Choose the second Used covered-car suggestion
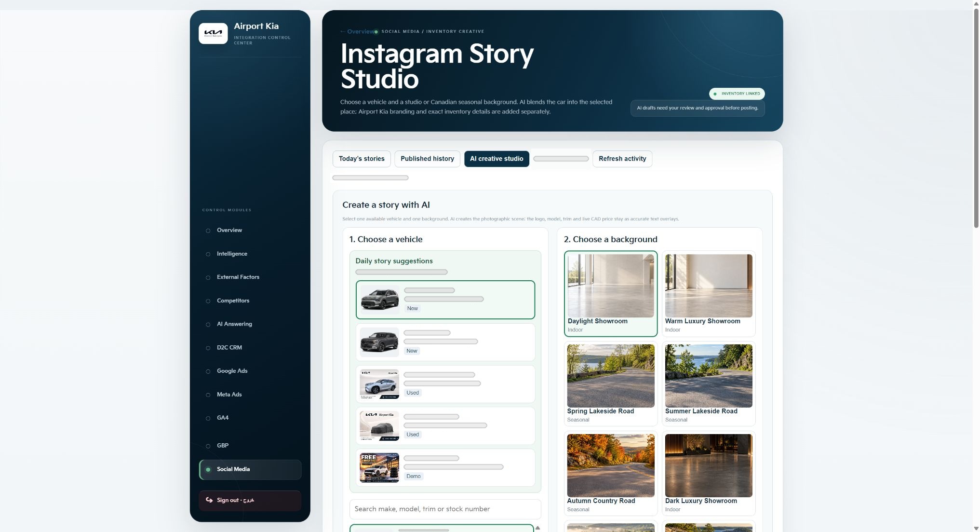Image resolution: width=980 pixels, height=532 pixels. click(445, 426)
